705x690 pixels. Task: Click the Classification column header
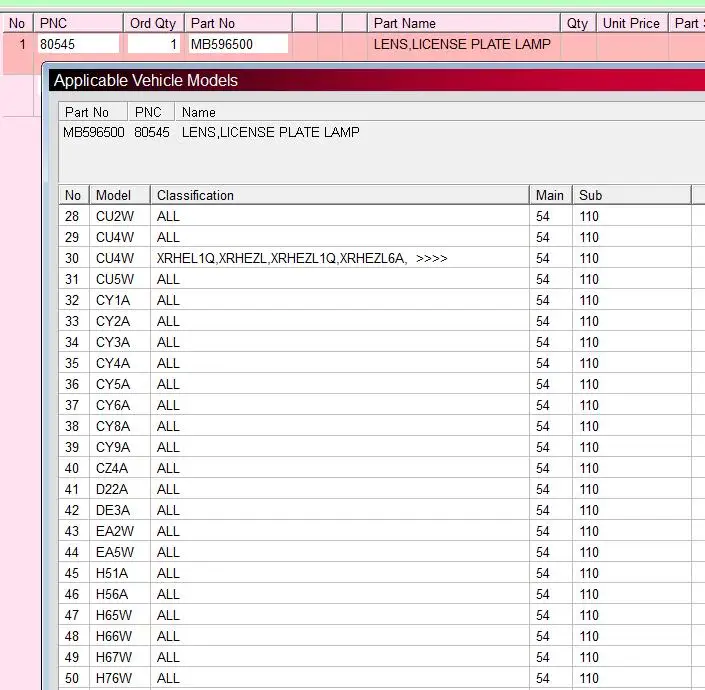(x=339, y=195)
